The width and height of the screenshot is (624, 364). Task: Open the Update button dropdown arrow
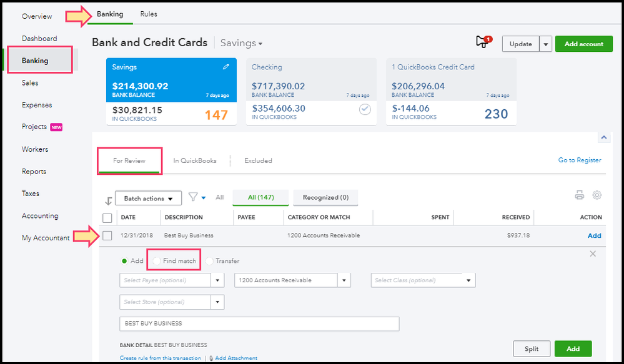pyautogui.click(x=545, y=44)
